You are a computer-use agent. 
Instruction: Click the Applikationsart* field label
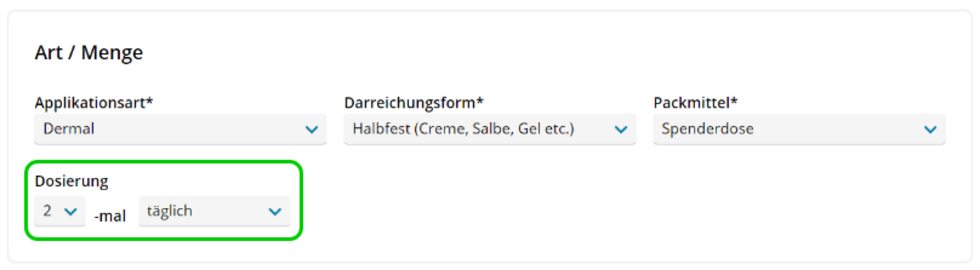pyautogui.click(x=94, y=103)
